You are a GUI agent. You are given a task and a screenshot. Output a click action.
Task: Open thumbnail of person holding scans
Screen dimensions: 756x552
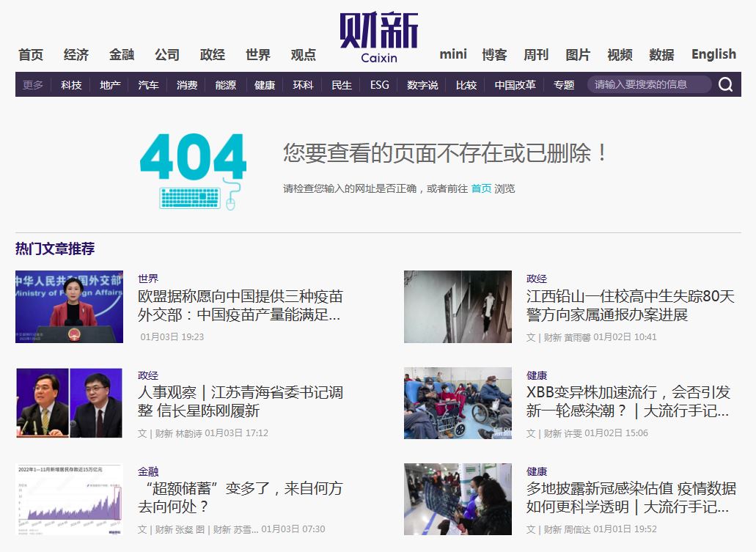coord(458,499)
